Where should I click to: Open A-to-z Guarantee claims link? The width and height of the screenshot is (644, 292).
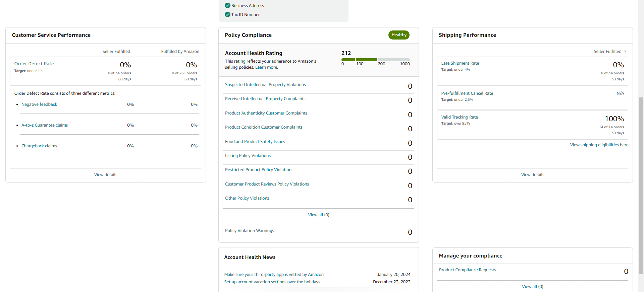(x=45, y=125)
